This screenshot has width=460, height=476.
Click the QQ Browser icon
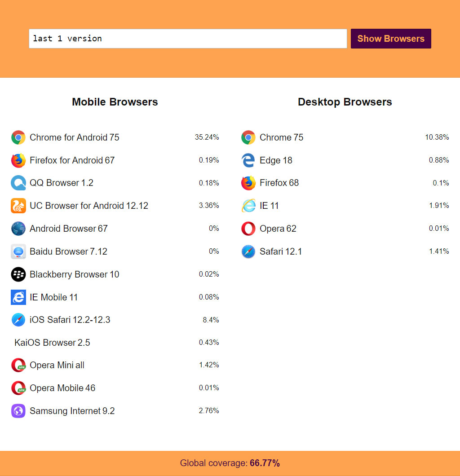point(18,183)
